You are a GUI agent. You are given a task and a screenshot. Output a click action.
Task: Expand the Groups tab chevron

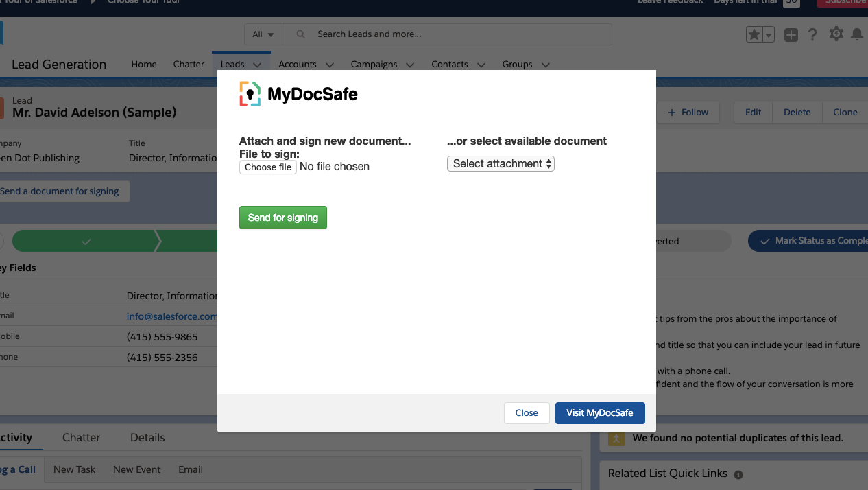[x=545, y=65]
